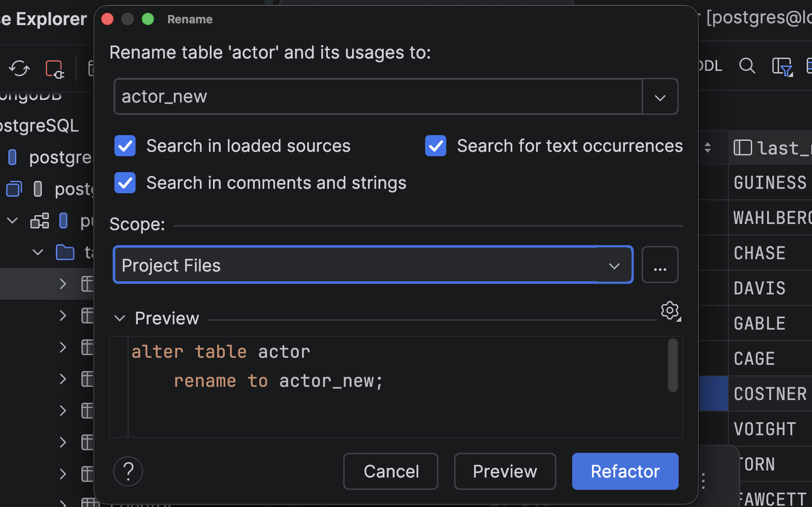The image size is (812, 507).
Task: Open preview settings gear icon
Action: (x=671, y=311)
